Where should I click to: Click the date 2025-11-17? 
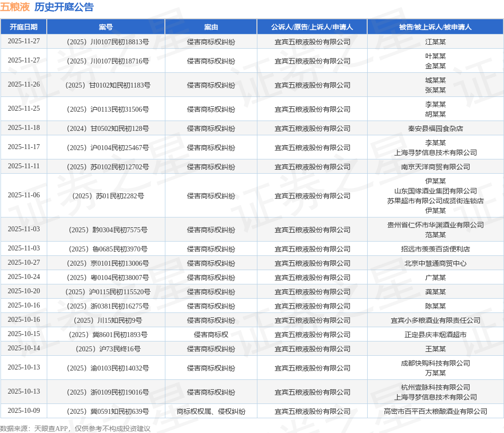[24, 147]
